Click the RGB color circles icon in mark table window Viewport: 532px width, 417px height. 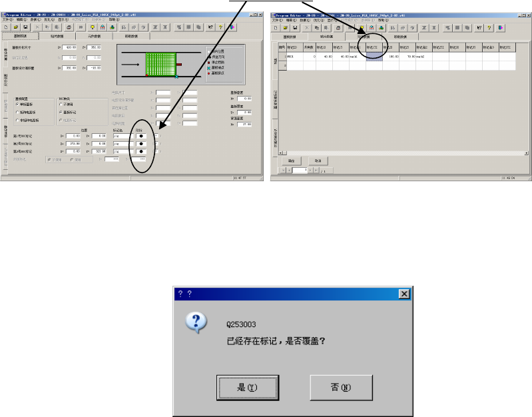382,28
